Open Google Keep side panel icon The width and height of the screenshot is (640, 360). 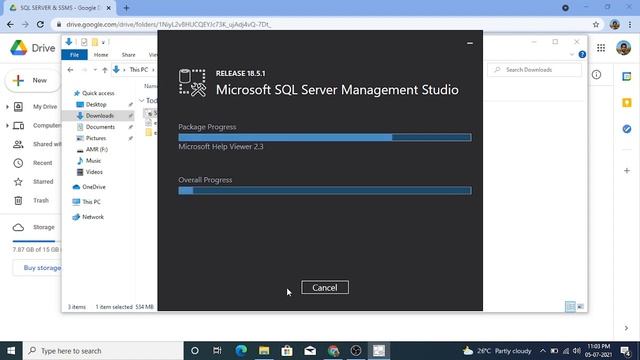627,102
